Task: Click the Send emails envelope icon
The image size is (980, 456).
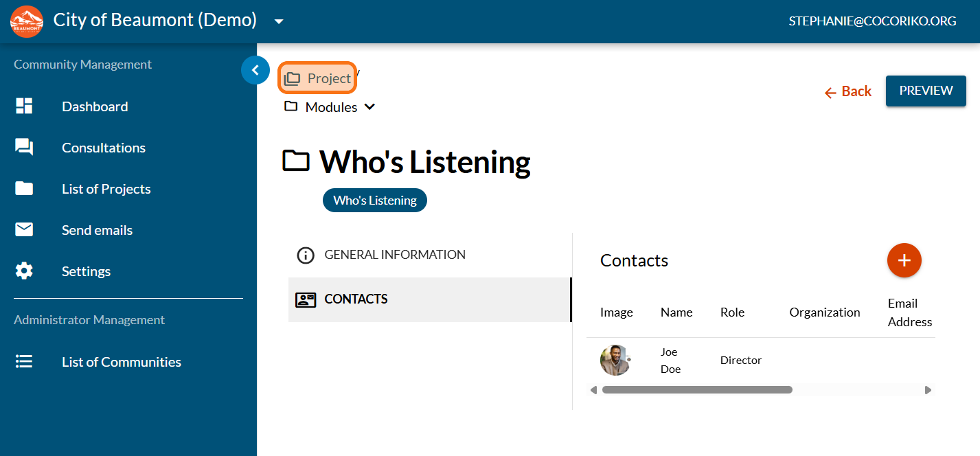Action: (x=24, y=229)
